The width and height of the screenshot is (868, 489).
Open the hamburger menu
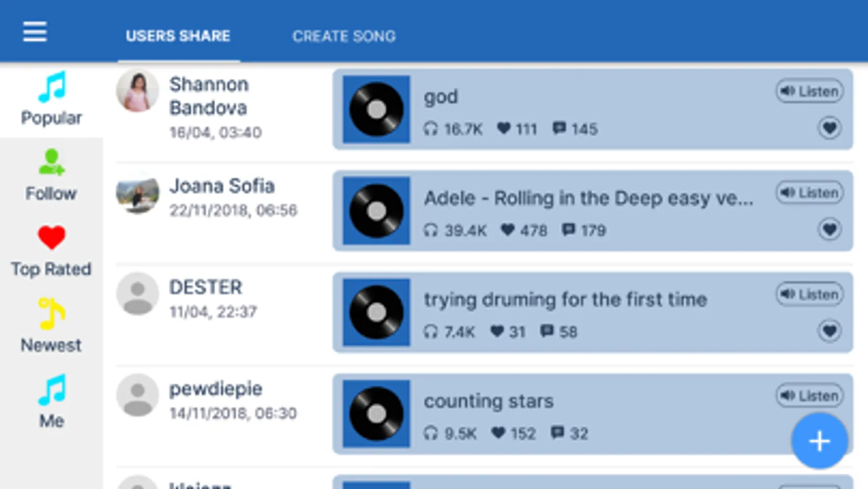click(35, 32)
